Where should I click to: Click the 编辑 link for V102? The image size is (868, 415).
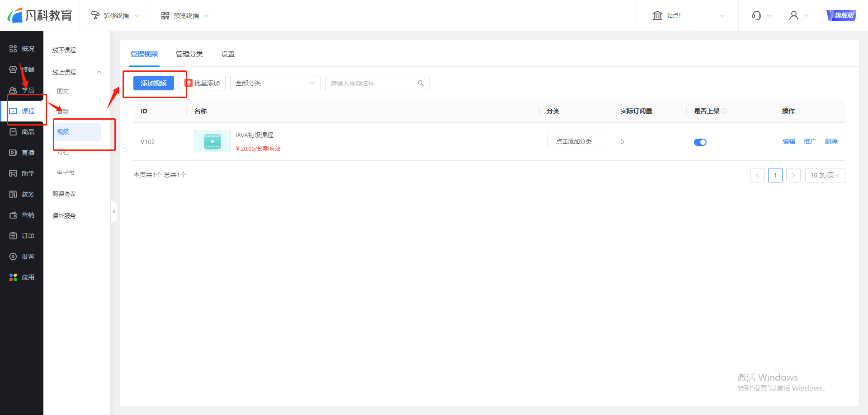pos(789,141)
